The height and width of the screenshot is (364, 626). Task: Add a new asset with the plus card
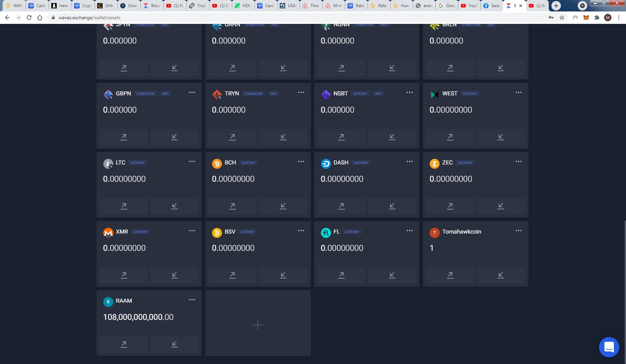coord(258,323)
